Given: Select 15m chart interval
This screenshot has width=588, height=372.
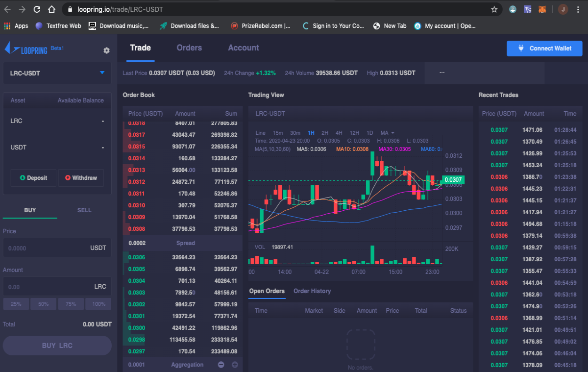Looking at the screenshot, I should coord(278,133).
